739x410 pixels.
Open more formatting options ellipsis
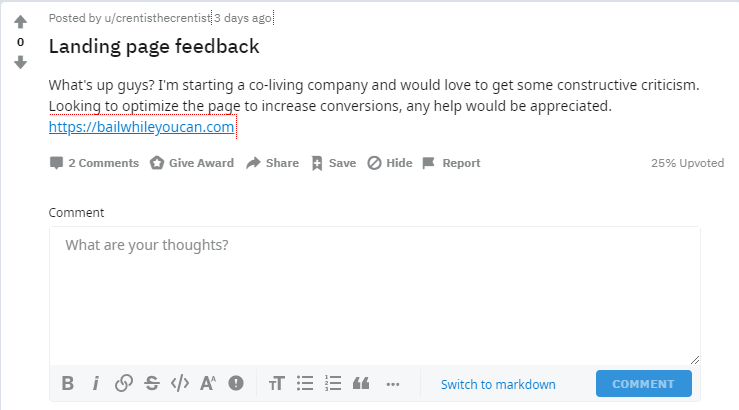[393, 385]
